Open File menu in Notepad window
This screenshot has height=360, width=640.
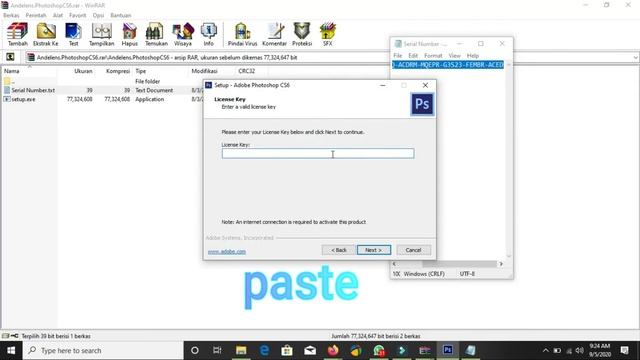click(398, 56)
